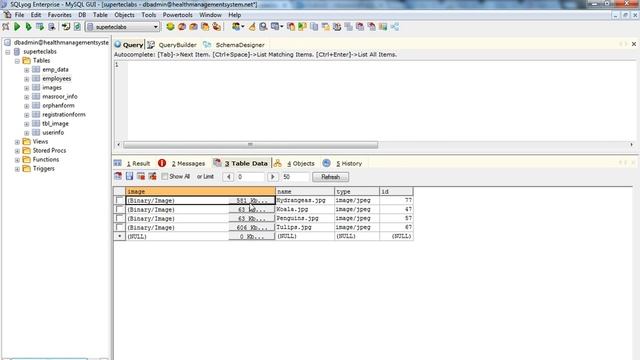Screen dimensions: 640x360
Task: Open the DB menu
Action: 82,15
